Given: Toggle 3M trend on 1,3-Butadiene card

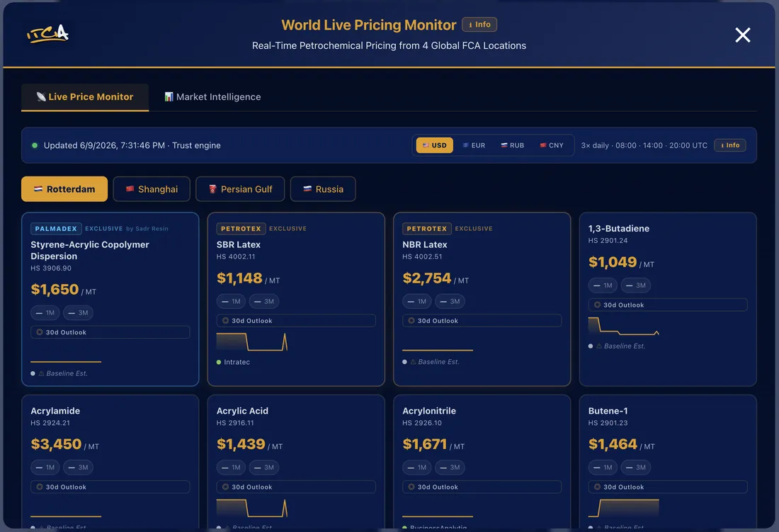Looking at the screenshot, I should [635, 285].
